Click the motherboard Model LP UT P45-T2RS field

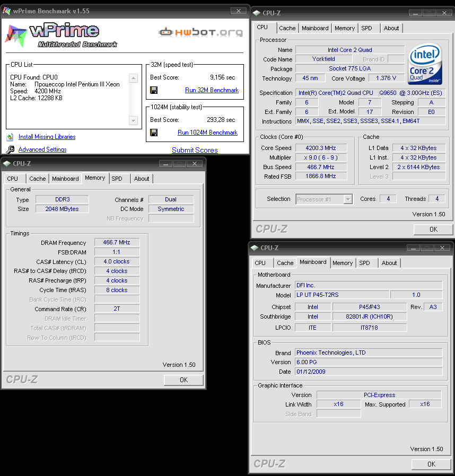[342, 295]
